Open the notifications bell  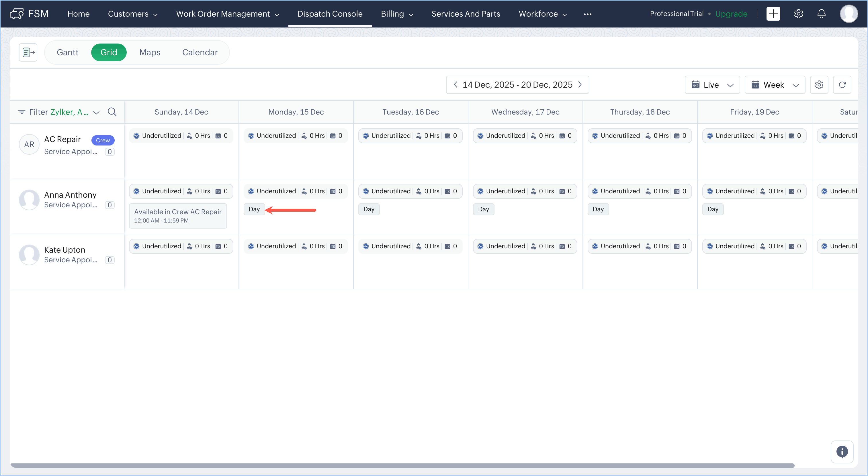(x=821, y=14)
